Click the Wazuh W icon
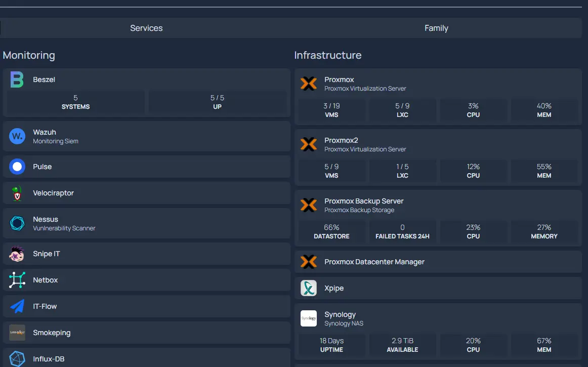 click(17, 136)
